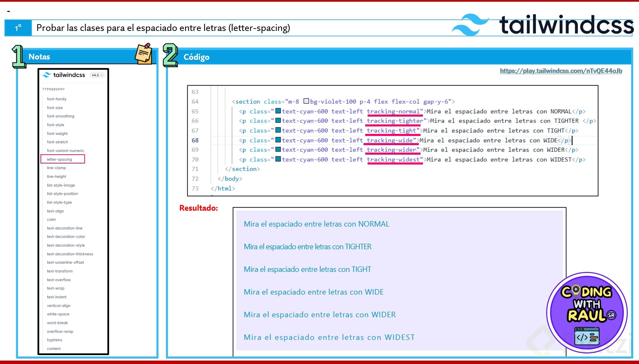Click the cyan color swatch on line 68
639x364 pixels.
tap(278, 140)
